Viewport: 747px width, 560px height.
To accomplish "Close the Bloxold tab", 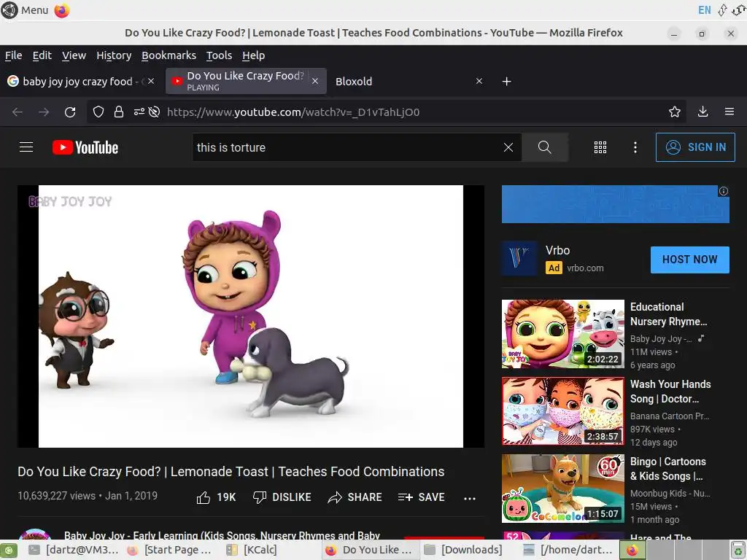I will [479, 82].
